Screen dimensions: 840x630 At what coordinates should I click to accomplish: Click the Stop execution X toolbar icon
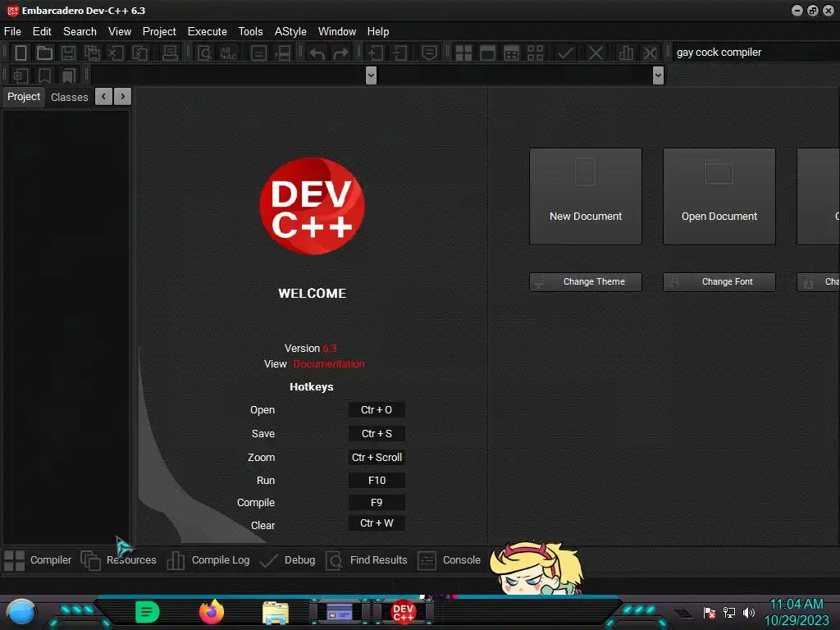(x=596, y=52)
